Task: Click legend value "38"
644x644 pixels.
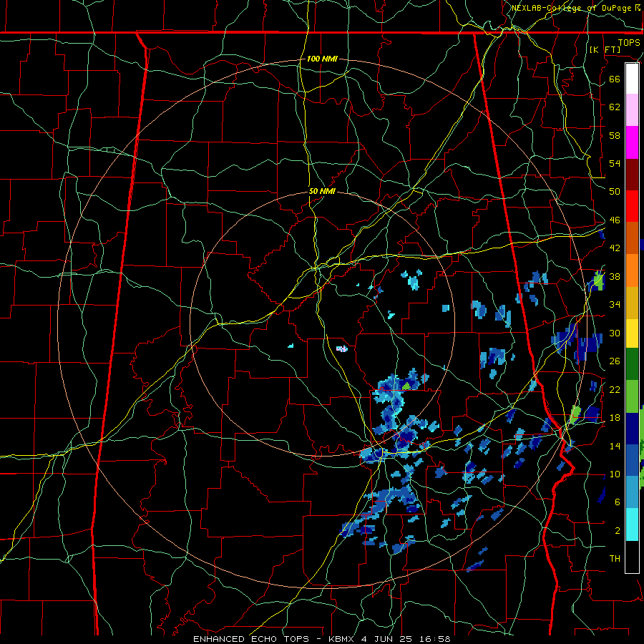Action: coord(615,276)
